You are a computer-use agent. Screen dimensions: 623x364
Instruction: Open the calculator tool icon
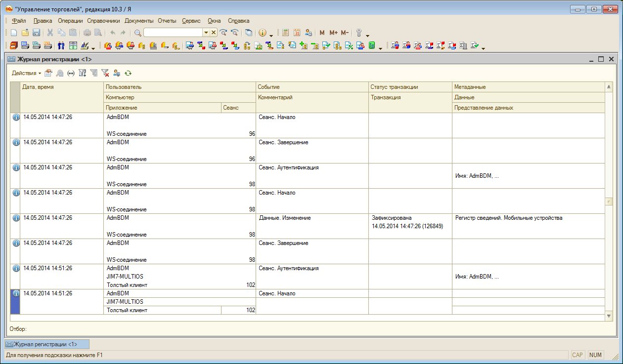(286, 33)
